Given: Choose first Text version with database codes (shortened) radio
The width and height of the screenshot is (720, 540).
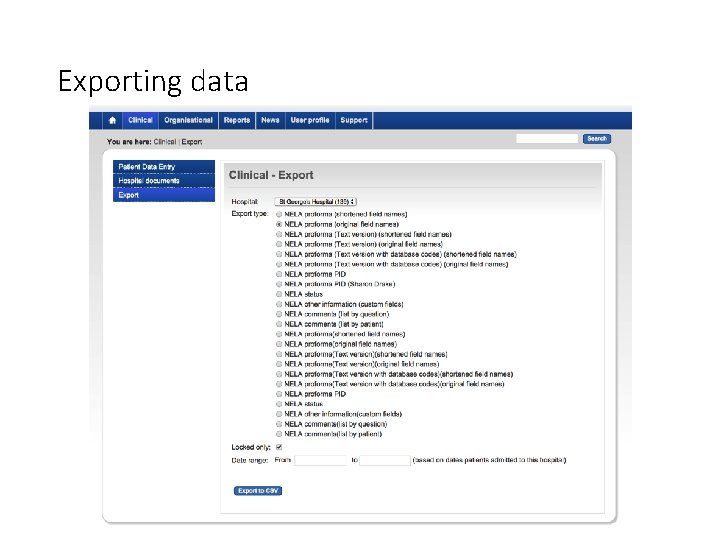Looking at the screenshot, I should click(279, 254).
